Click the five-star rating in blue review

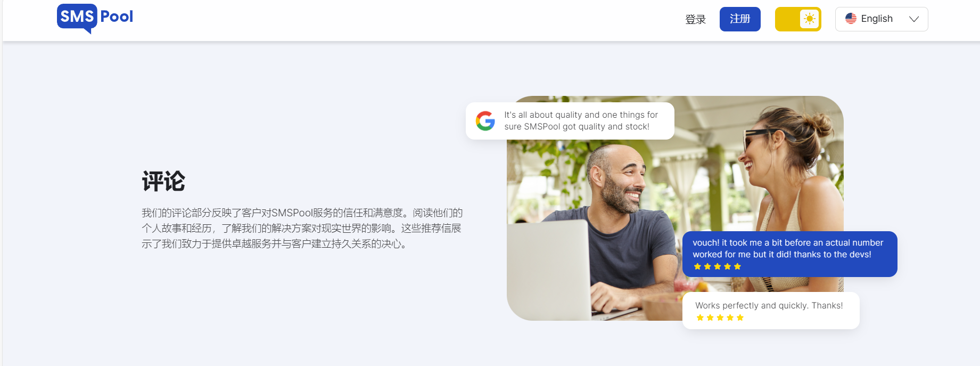tap(717, 266)
